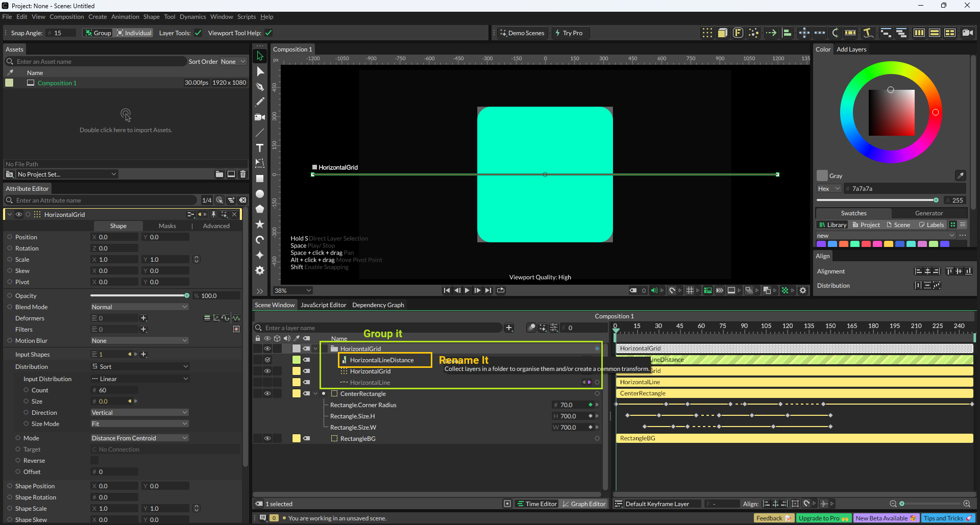Select the Star shape tool

click(x=260, y=224)
